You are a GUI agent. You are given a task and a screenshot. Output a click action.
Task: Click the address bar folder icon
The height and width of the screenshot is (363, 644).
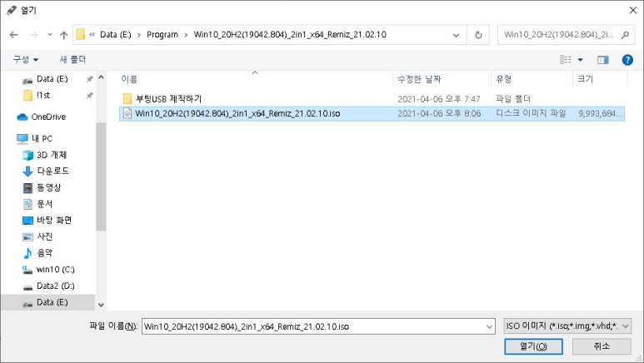click(81, 35)
